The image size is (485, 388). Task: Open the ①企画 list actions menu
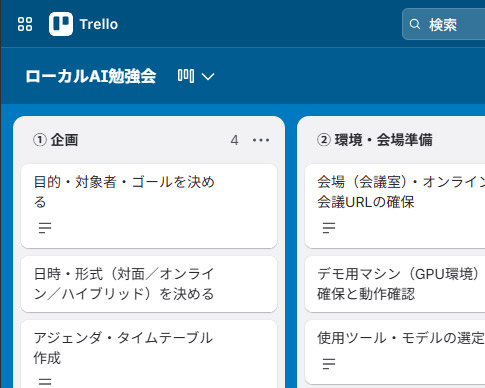tap(261, 140)
